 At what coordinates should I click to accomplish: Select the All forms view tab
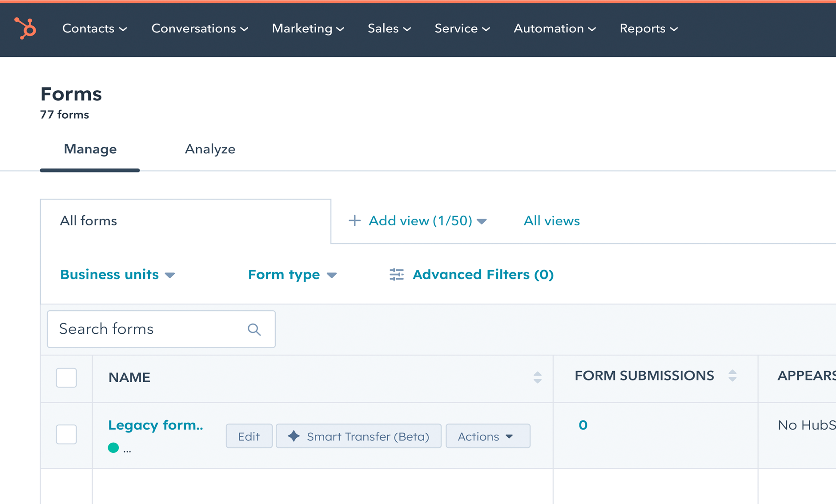[185, 221]
